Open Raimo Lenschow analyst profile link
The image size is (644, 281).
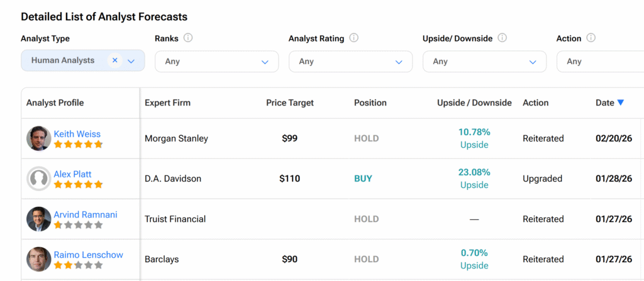click(88, 255)
